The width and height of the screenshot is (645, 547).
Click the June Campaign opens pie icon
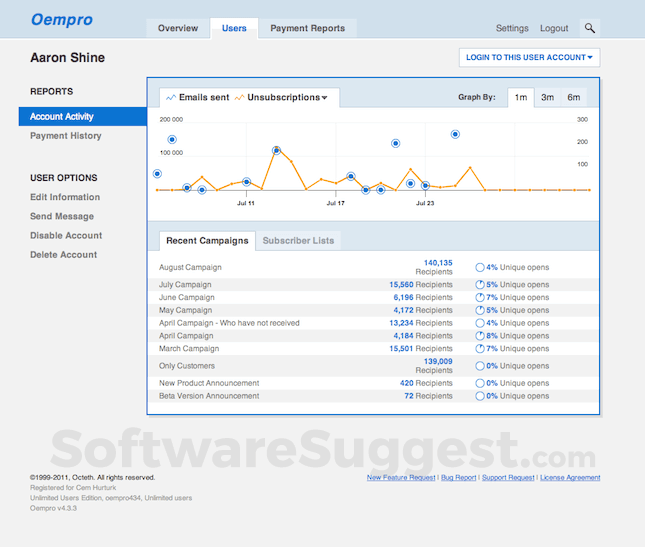pos(480,298)
